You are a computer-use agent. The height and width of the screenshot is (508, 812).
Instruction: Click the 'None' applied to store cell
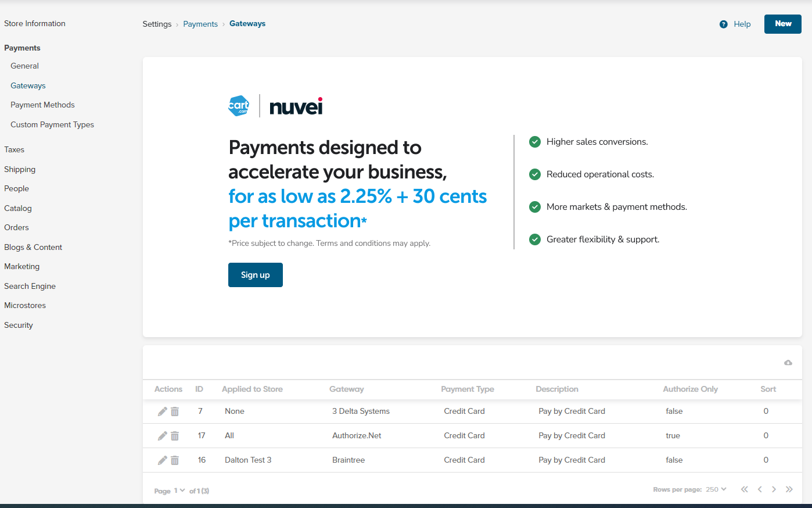click(235, 412)
